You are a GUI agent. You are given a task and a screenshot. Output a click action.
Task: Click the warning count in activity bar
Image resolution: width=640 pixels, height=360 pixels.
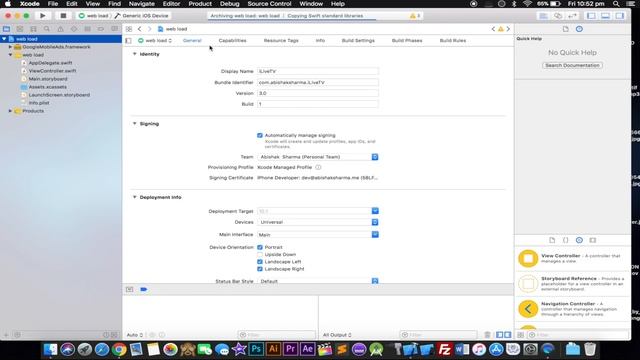tap(415, 16)
